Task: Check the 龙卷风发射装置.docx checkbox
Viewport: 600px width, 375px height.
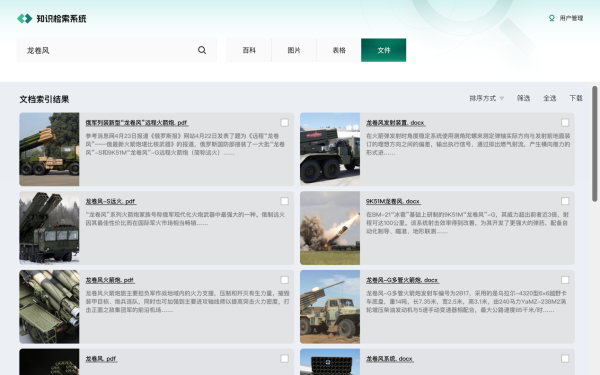Action: coord(565,122)
